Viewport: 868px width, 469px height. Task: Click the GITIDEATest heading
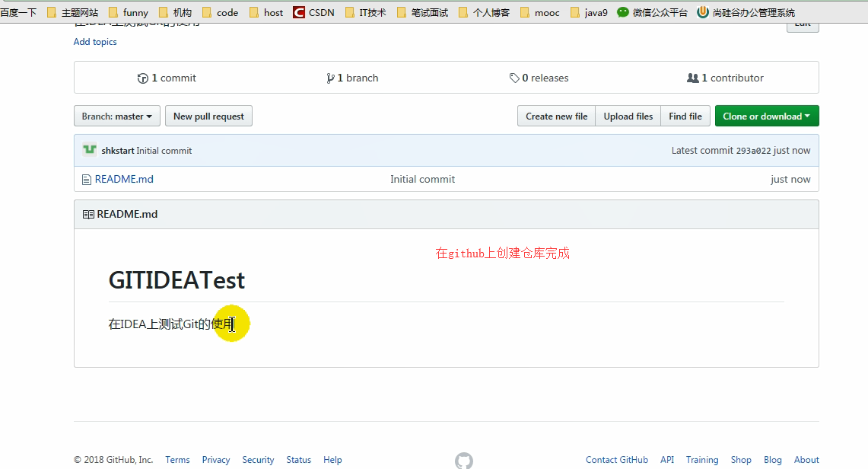coord(176,280)
